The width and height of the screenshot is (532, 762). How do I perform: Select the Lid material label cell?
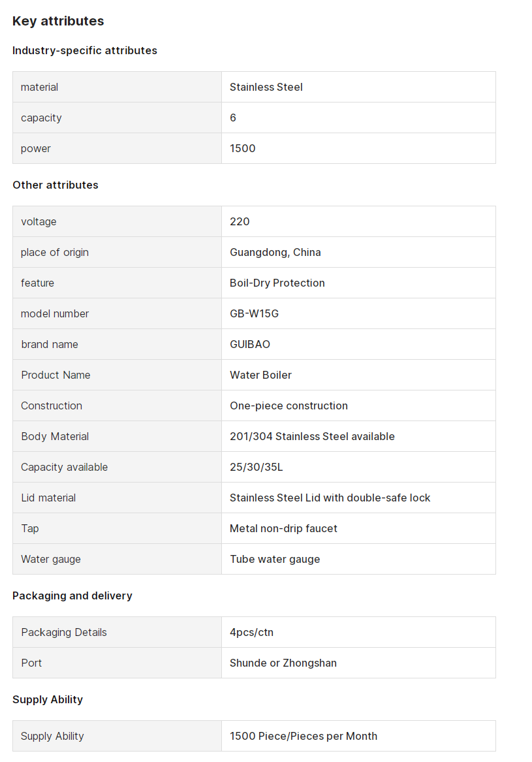pos(117,498)
